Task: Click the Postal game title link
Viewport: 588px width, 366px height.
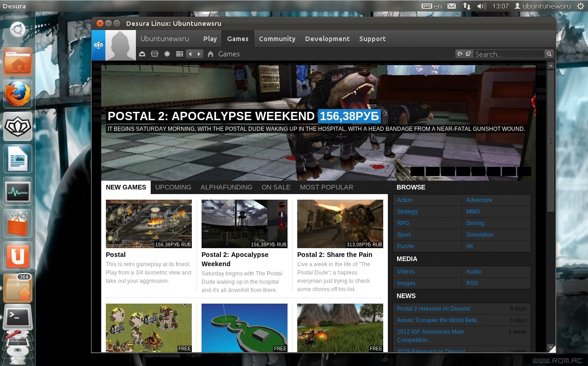Action: pos(116,255)
